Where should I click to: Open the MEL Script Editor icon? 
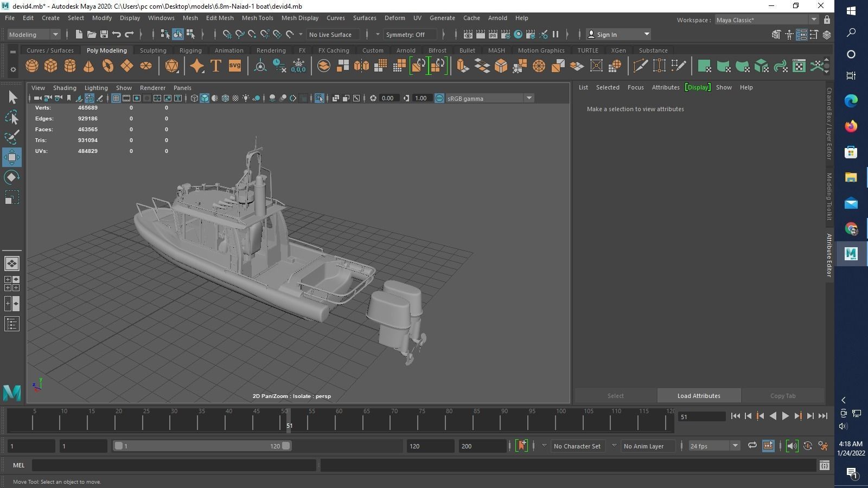824,465
